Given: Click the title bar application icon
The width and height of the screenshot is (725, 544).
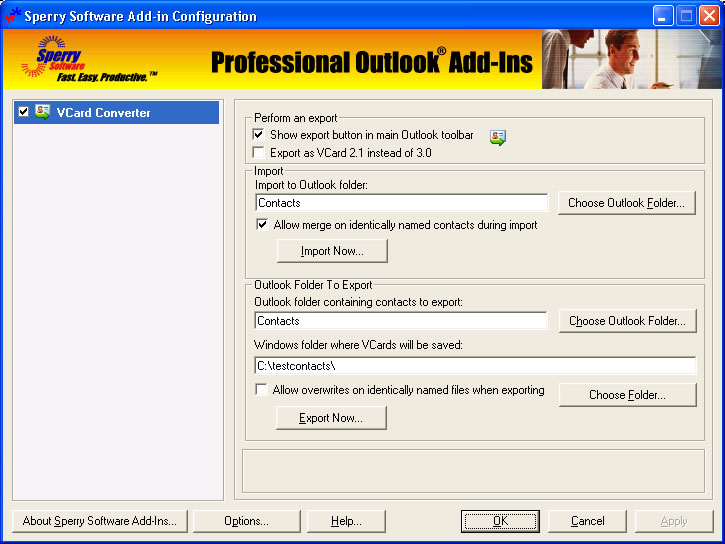Looking at the screenshot, I should point(12,16).
